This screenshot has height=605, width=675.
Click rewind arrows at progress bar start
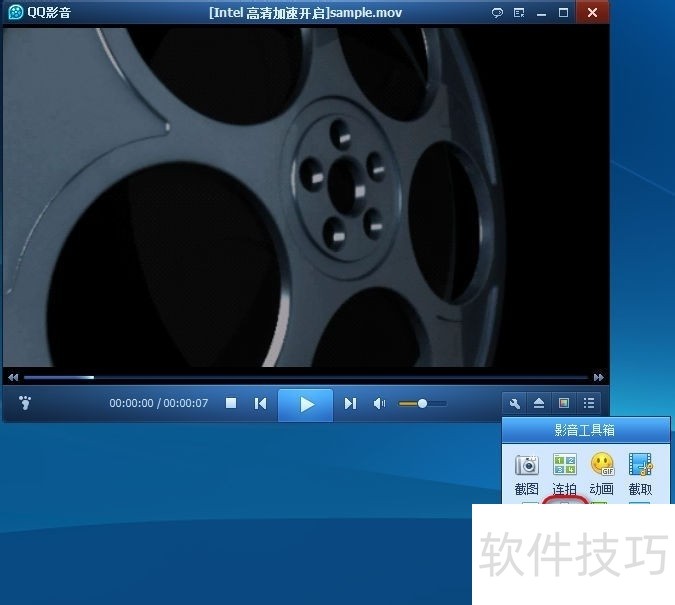click(13, 378)
